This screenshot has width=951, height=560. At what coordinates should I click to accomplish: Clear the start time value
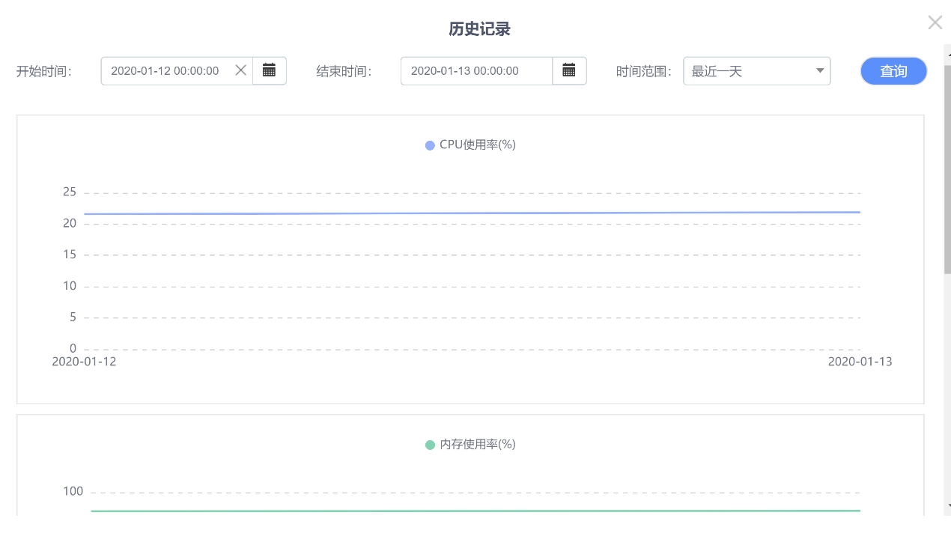(x=240, y=70)
